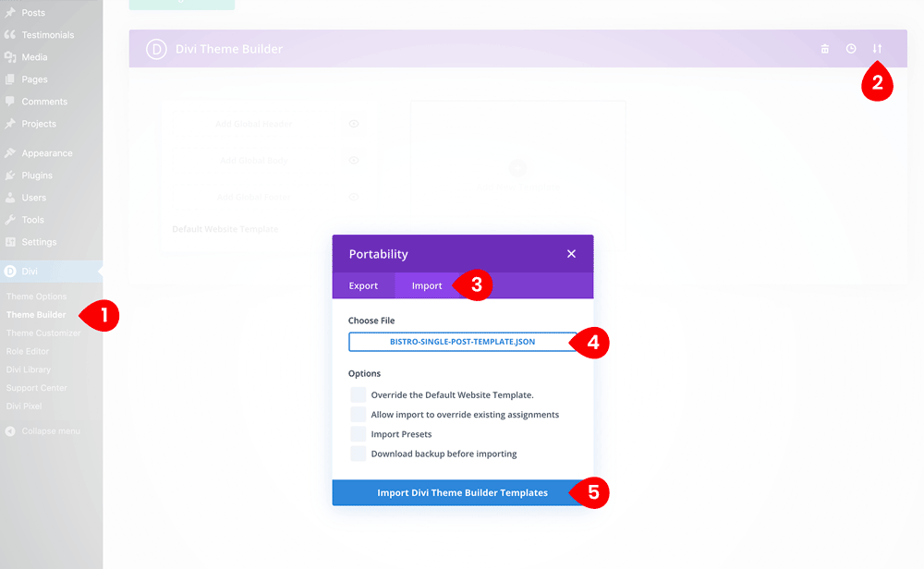924x569 pixels.
Task: Open the Export tab in Portability modal
Action: [x=363, y=285]
